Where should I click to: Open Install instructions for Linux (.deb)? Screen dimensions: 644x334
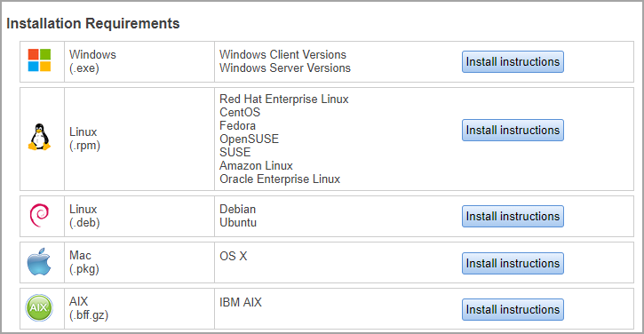tap(513, 216)
